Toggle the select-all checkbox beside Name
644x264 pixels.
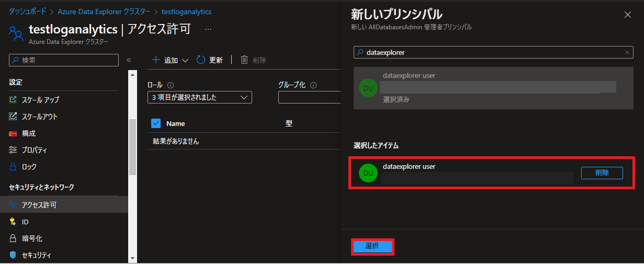(156, 123)
